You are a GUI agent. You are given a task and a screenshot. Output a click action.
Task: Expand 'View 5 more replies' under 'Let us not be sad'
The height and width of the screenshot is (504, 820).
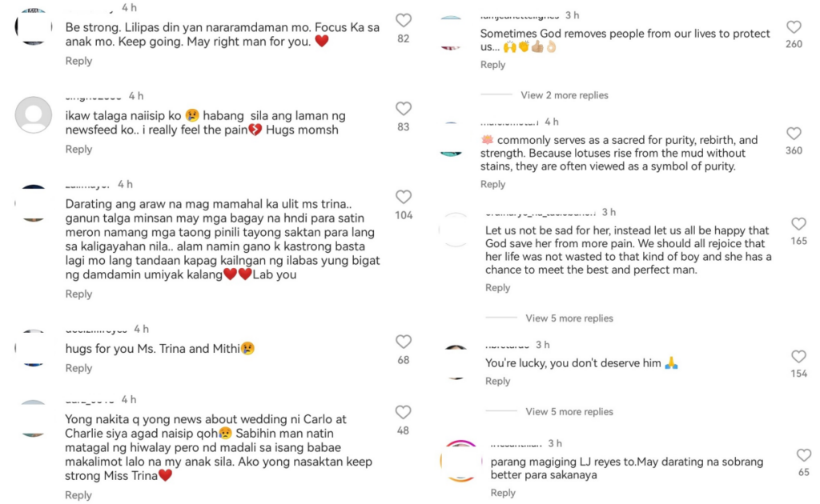[569, 318]
